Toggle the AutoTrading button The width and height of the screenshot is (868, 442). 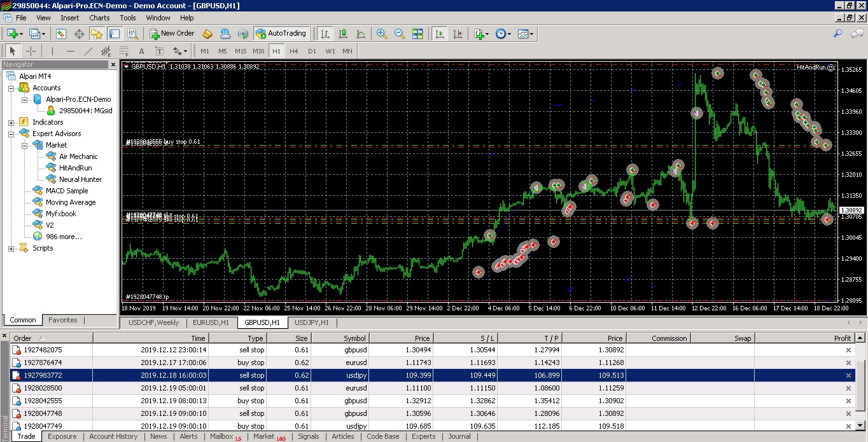281,33
